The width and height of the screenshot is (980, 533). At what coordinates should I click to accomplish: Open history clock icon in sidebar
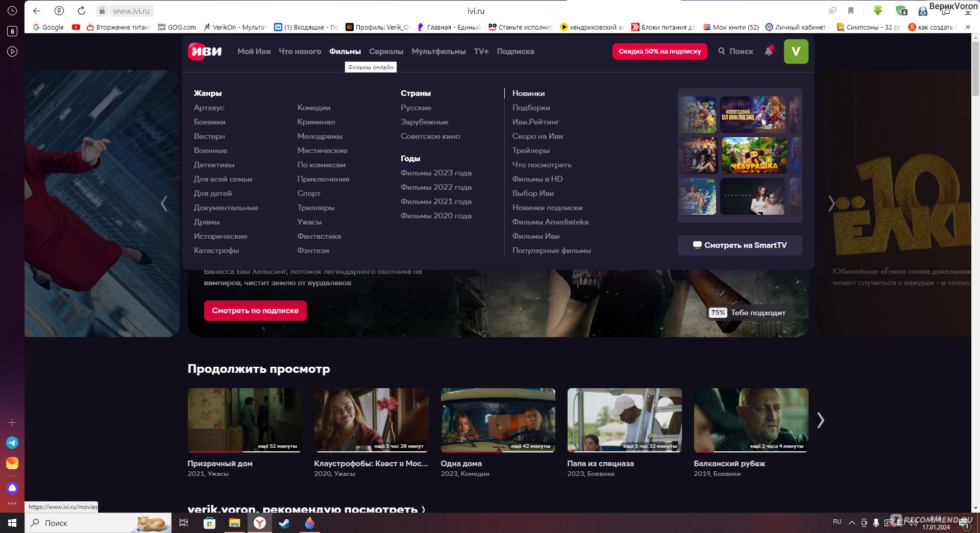12,11
